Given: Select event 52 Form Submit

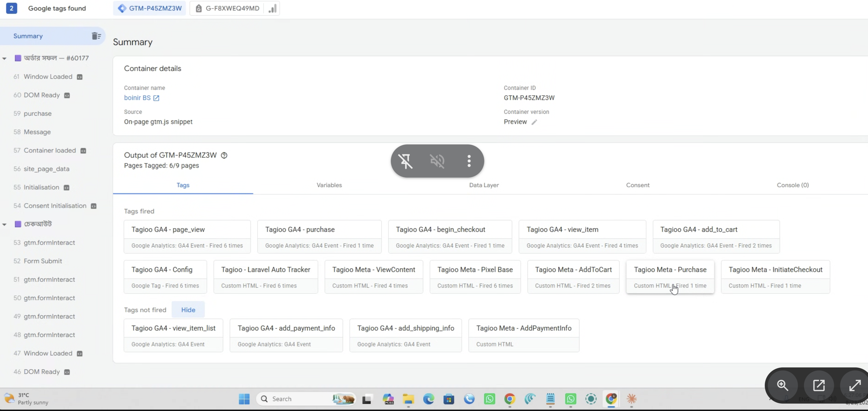Looking at the screenshot, I should [38, 261].
